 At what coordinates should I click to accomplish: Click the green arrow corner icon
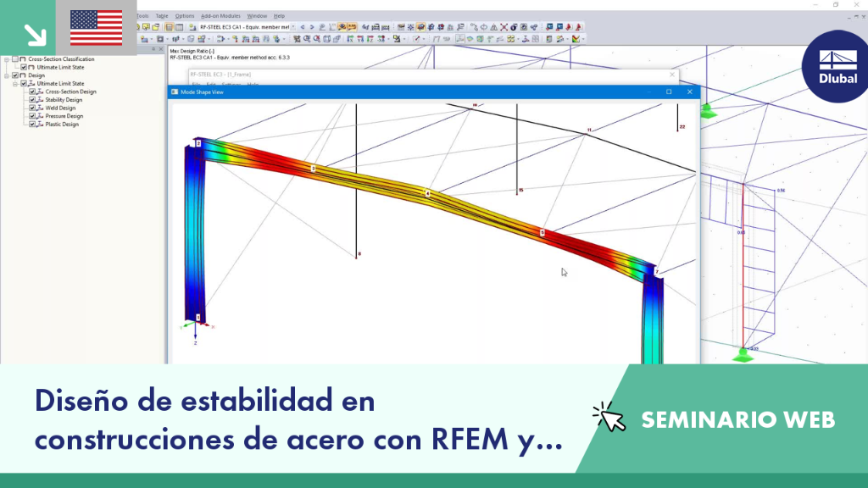pos(35,35)
